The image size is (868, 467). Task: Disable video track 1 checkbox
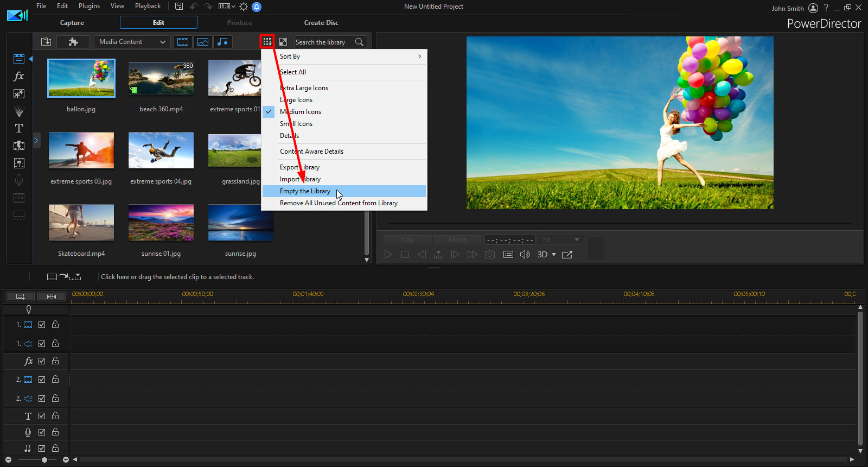42,325
